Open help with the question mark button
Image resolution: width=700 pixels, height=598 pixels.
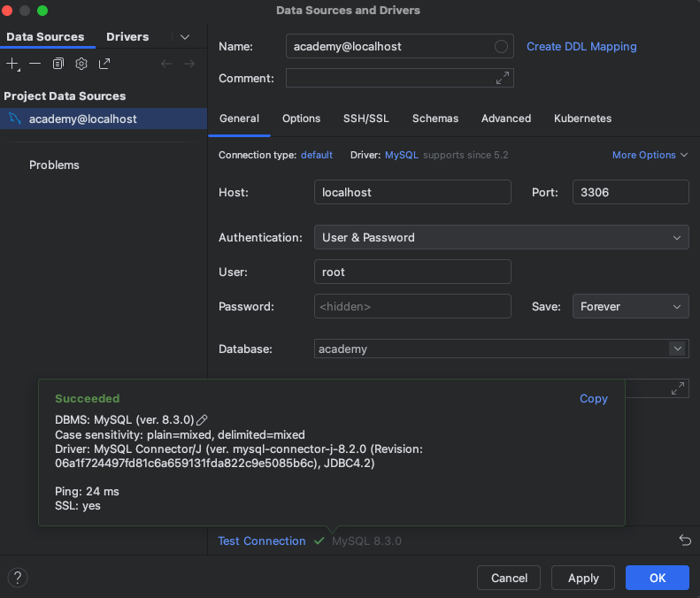tap(18, 578)
